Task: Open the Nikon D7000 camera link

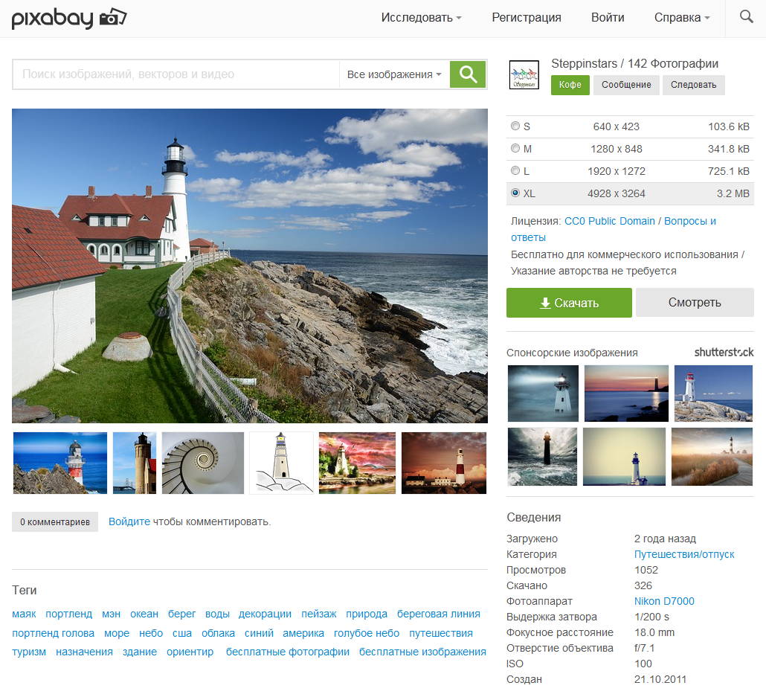Action: click(x=664, y=601)
